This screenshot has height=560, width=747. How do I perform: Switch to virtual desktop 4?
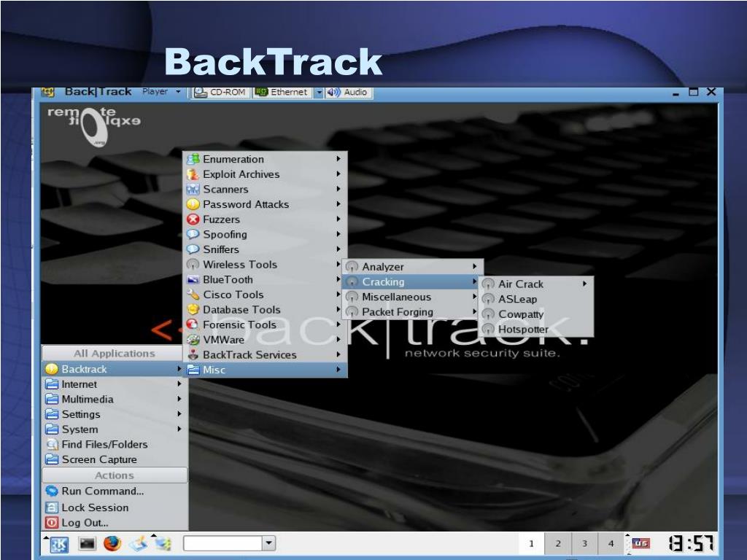coord(611,543)
